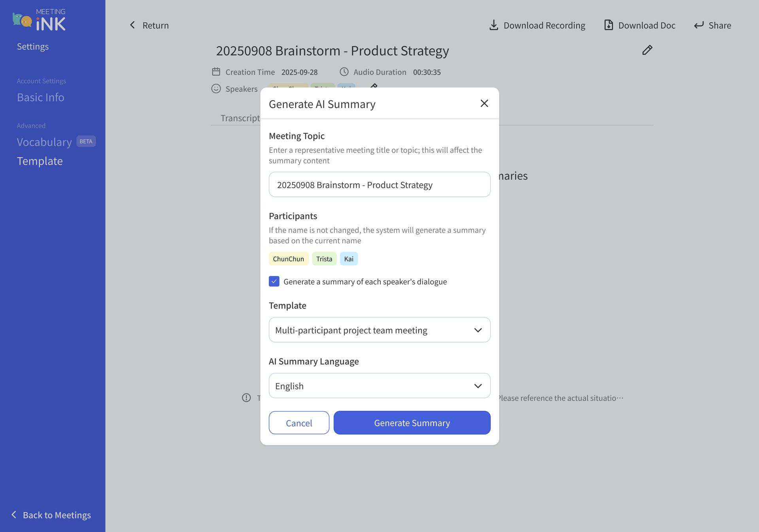The width and height of the screenshot is (759, 532).
Task: Open Vocabulary settings in the sidebar
Action: 44,141
